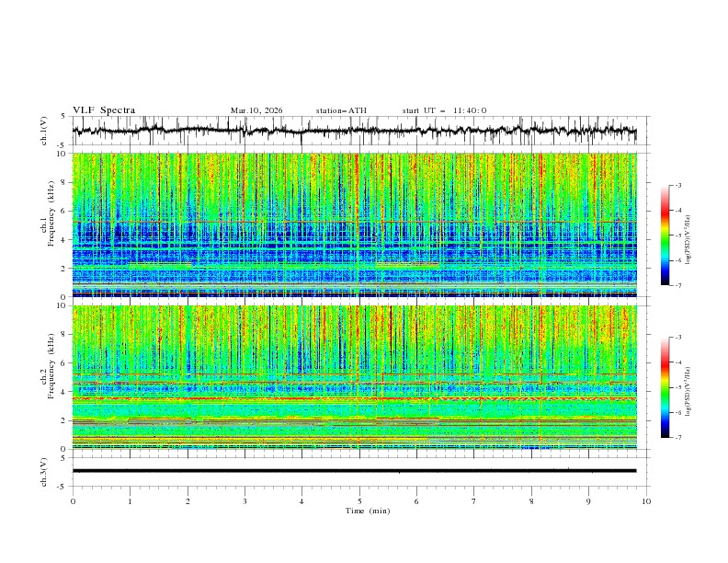
Task: Click the "ch.3(V)" axis label
Action: click(44, 472)
